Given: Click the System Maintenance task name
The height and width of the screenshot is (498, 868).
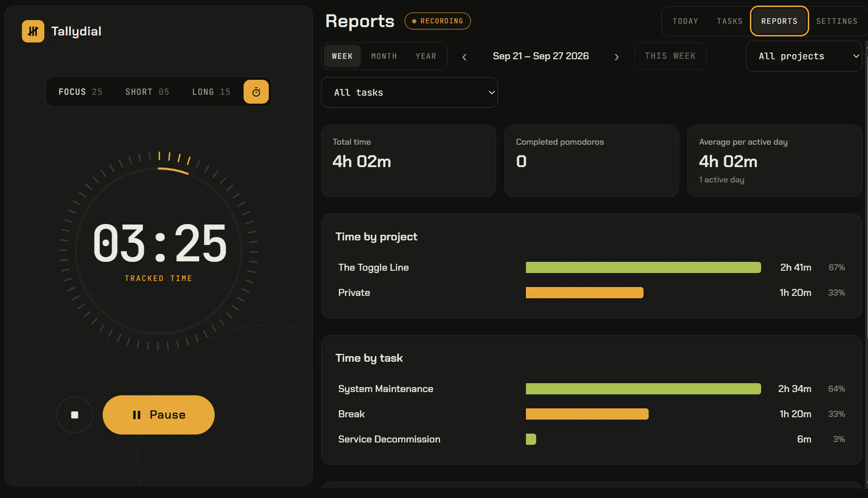Looking at the screenshot, I should click(x=385, y=389).
